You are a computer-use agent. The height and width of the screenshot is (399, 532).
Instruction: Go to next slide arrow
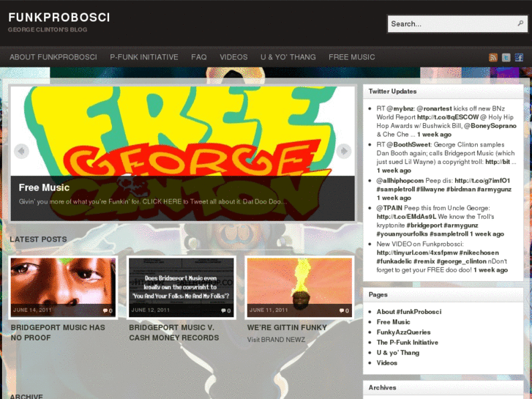344,151
